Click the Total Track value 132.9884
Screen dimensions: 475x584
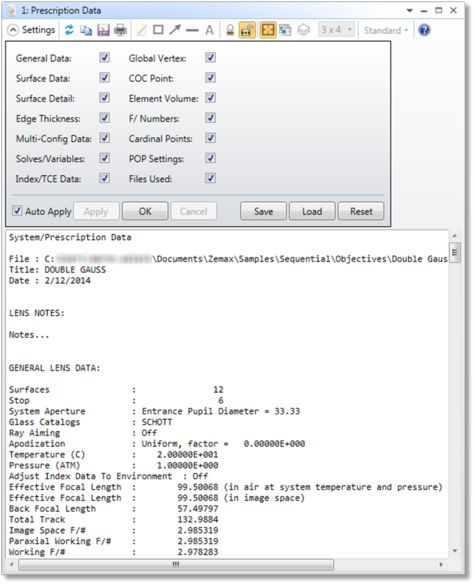[x=198, y=519]
